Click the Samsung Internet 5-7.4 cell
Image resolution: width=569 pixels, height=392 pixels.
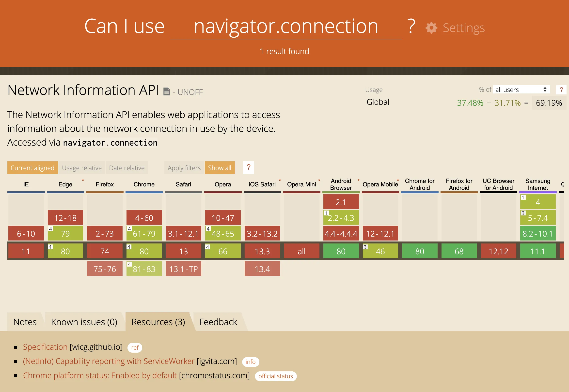click(x=538, y=218)
